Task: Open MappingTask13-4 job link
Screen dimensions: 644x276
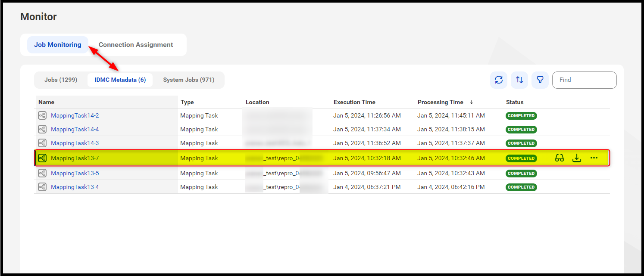Action: 75,187
